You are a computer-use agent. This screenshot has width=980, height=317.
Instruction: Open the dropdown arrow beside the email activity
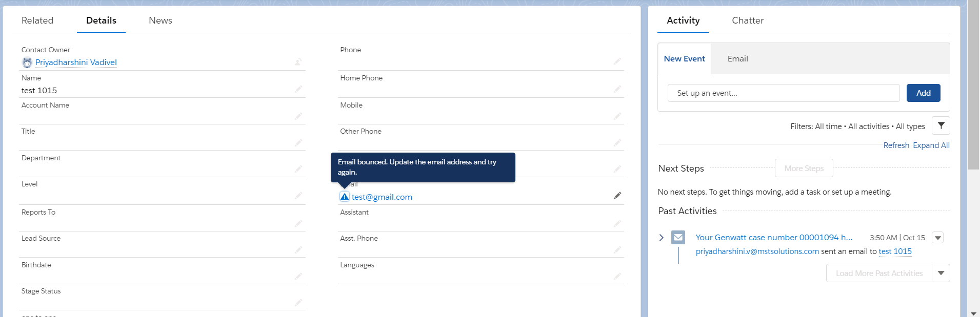coord(938,238)
